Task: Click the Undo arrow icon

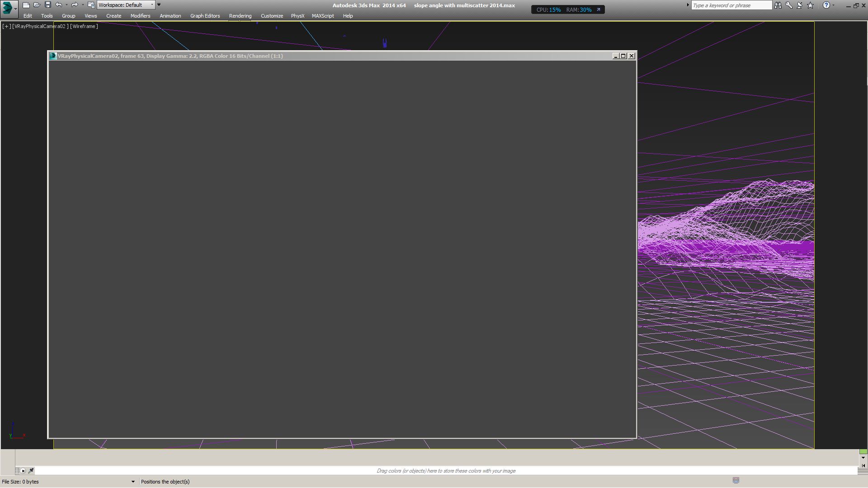Action: tap(59, 5)
